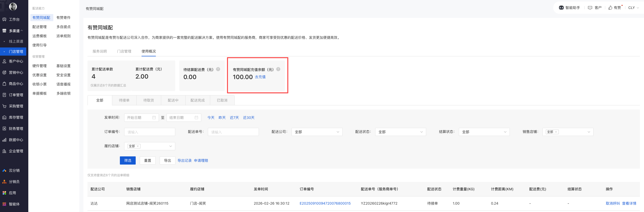This screenshot has width=644, height=212.
Task: Open the order management icon
Action: pyautogui.click(x=4, y=95)
